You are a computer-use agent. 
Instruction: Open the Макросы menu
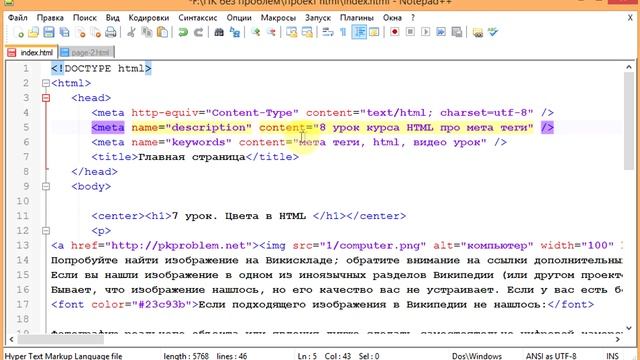pos(278,18)
